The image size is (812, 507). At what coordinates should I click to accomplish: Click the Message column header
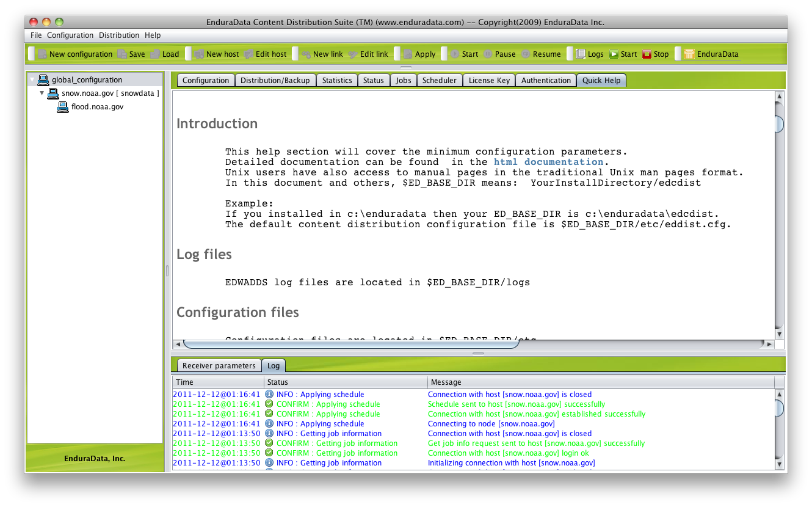pyautogui.click(x=601, y=382)
